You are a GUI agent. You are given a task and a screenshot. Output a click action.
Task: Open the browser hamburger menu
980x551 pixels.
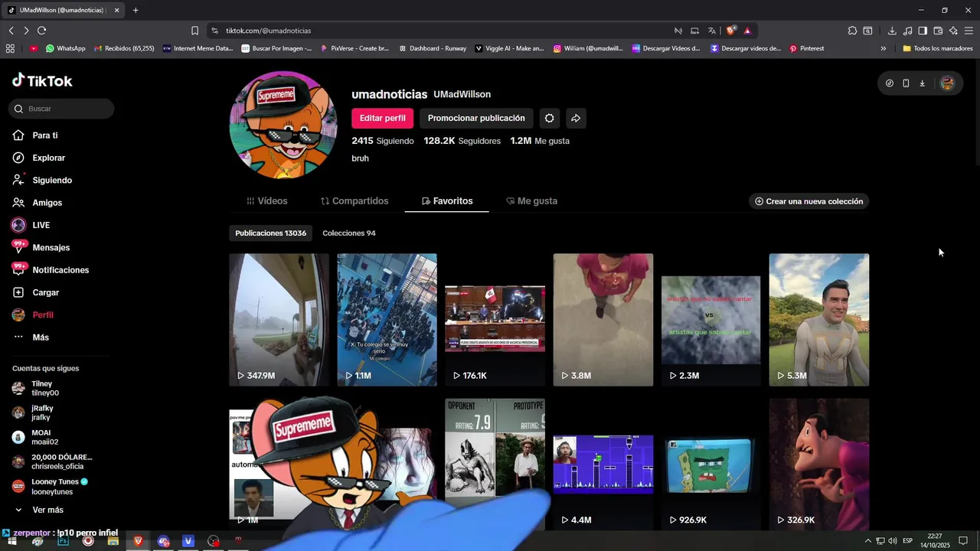(x=969, y=31)
